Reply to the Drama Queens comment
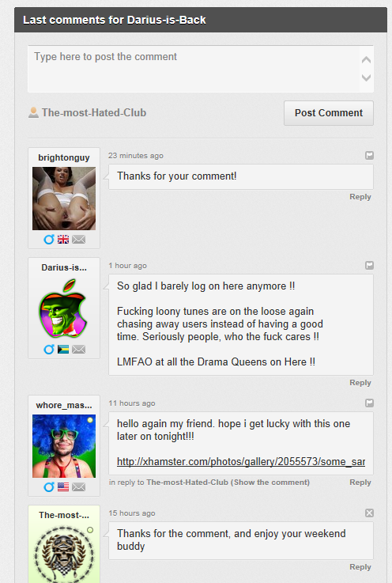The height and width of the screenshot is (583, 392). (x=360, y=383)
